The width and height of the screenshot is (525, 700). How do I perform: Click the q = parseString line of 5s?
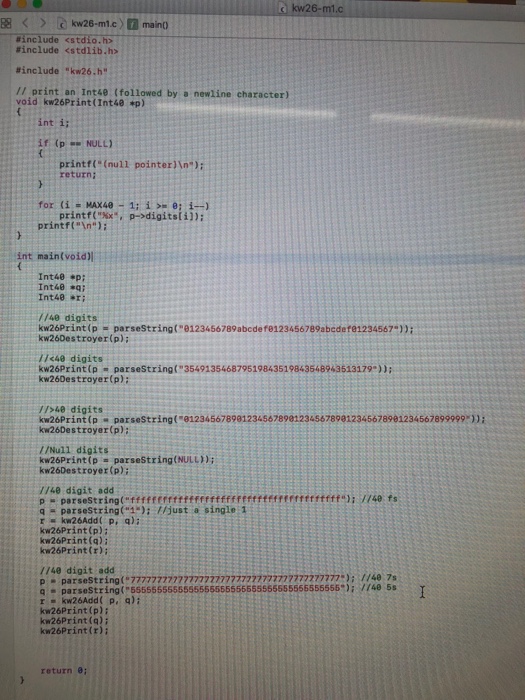click(x=197, y=590)
